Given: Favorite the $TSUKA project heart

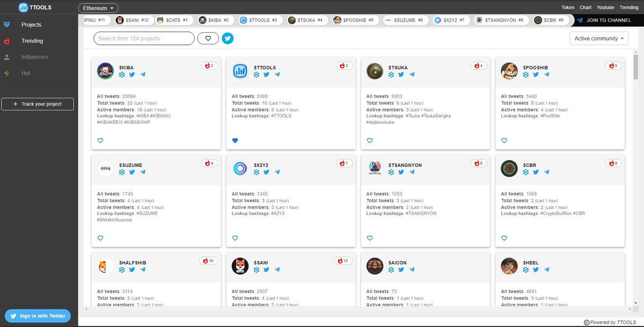Looking at the screenshot, I should [369, 141].
